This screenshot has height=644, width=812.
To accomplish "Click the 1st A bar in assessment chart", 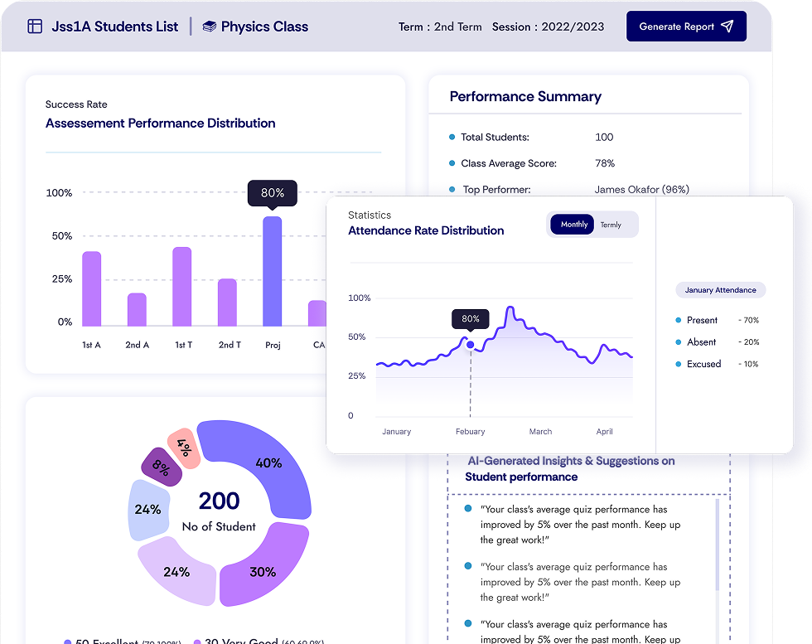I will coord(92,289).
